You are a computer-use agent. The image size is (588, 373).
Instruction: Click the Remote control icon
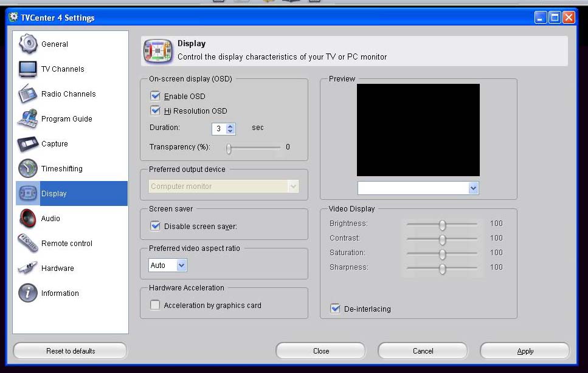(28, 244)
